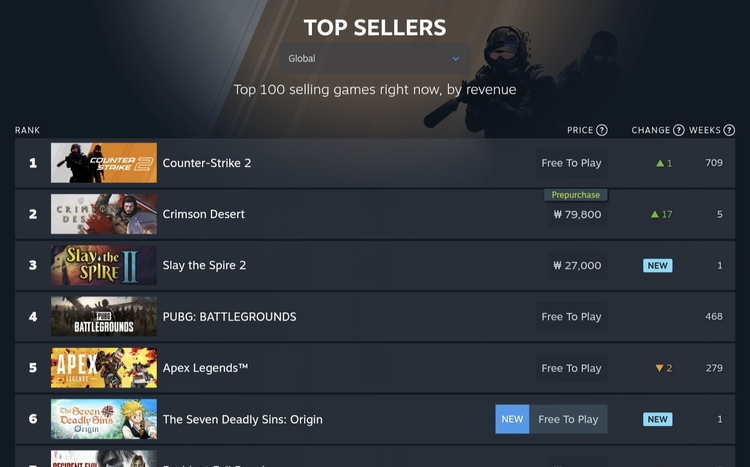This screenshot has width=750, height=467.
Task: Open Slay the Spire 2 thumbnail
Action: pyautogui.click(x=104, y=266)
